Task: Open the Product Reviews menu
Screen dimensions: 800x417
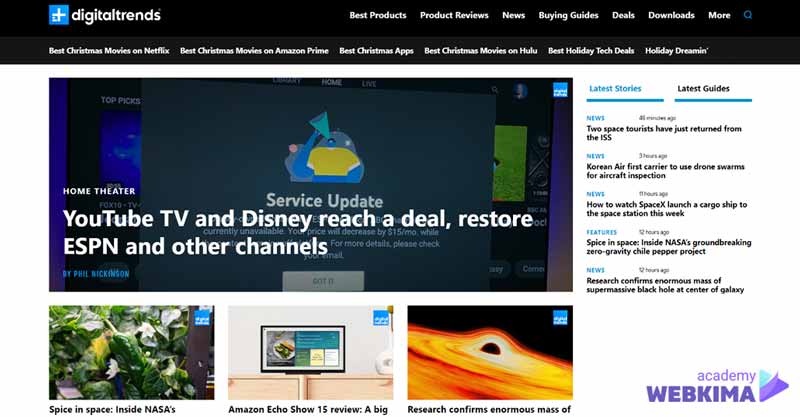Action: pos(454,15)
